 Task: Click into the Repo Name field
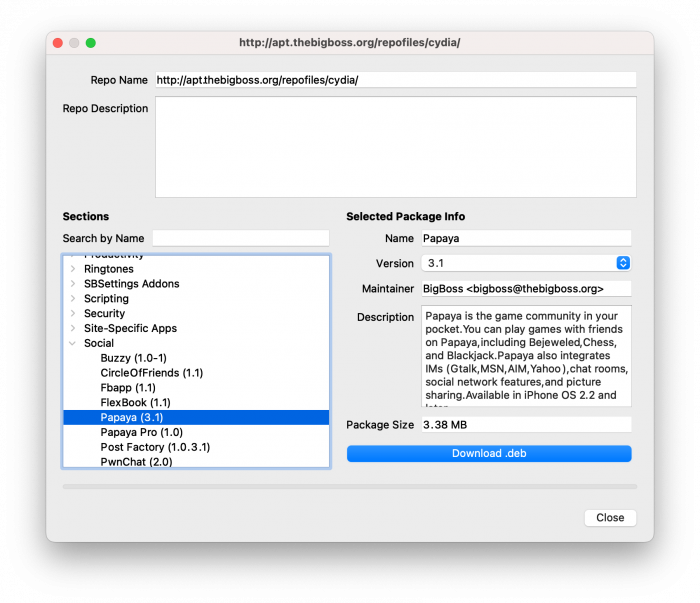396,80
